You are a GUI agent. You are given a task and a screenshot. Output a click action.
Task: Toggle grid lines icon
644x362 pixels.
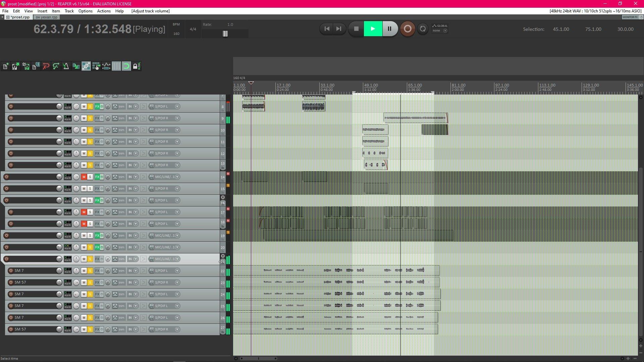[x=116, y=66]
